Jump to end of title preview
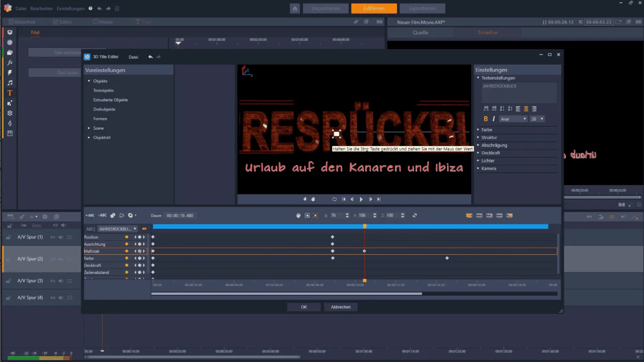644x362 pixels. pyautogui.click(x=379, y=199)
